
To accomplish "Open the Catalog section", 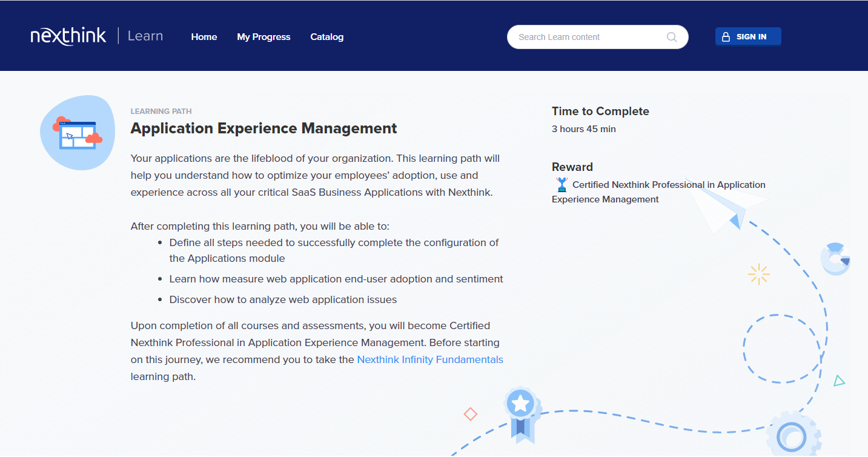I will pos(326,37).
